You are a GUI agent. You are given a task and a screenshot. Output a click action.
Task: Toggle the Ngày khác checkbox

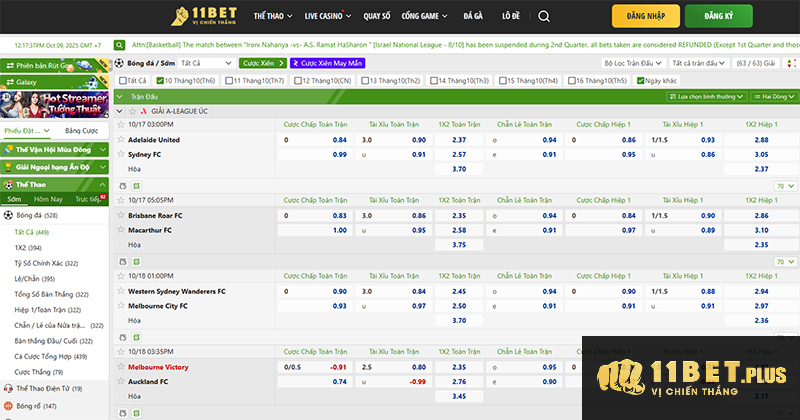pos(640,80)
